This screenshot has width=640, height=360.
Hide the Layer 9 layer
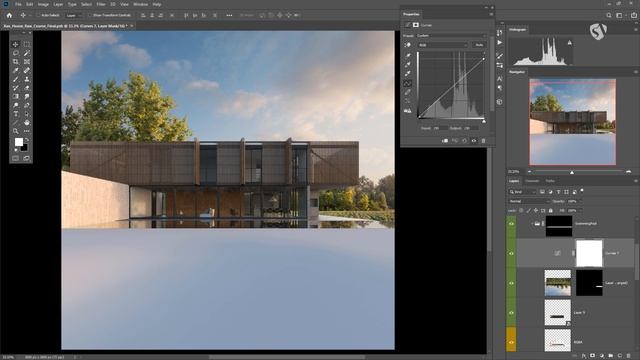511,313
